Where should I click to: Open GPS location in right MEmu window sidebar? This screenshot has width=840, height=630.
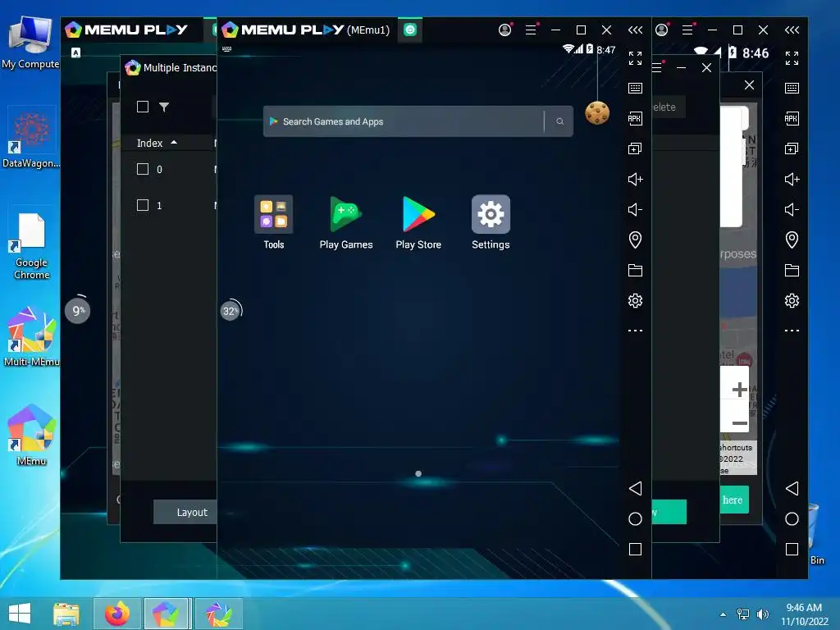pos(792,240)
